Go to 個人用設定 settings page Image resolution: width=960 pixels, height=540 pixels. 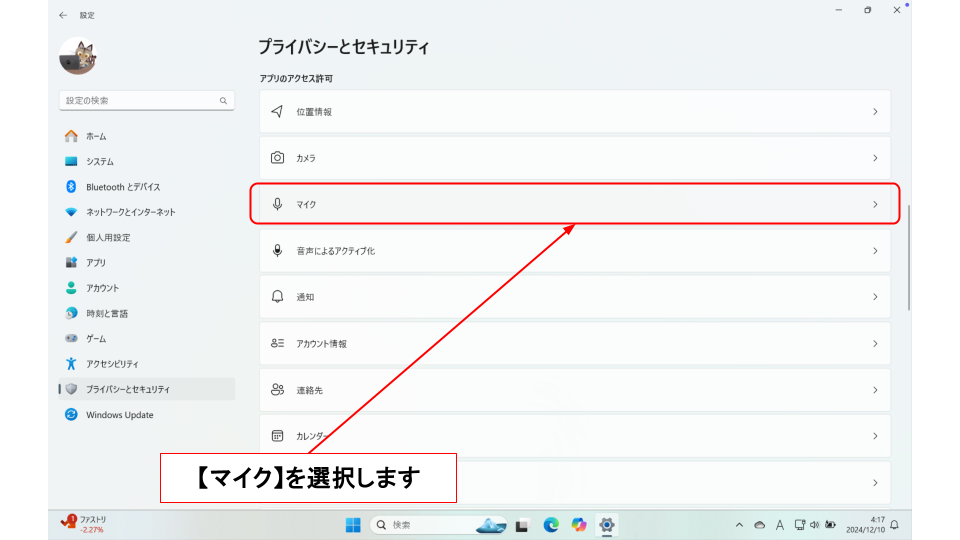[108, 238]
